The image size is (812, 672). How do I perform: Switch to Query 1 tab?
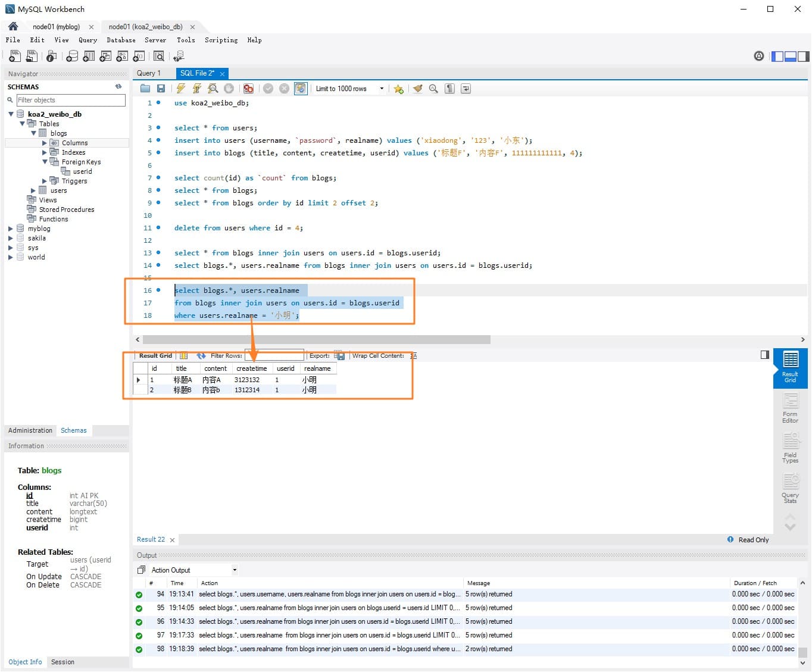(x=149, y=73)
